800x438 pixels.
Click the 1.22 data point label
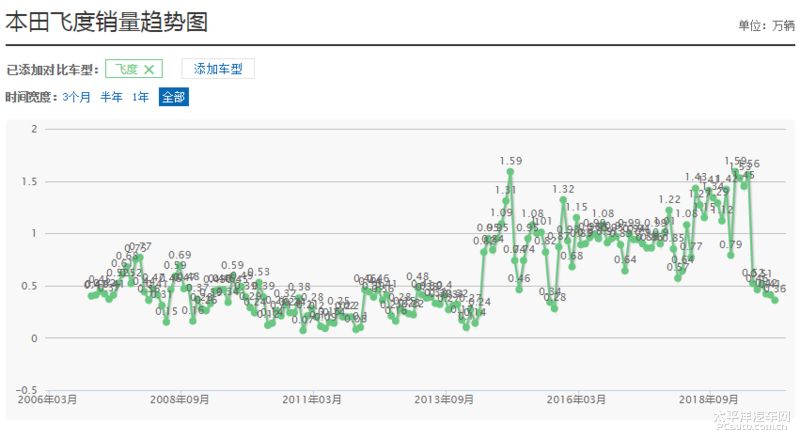point(669,200)
